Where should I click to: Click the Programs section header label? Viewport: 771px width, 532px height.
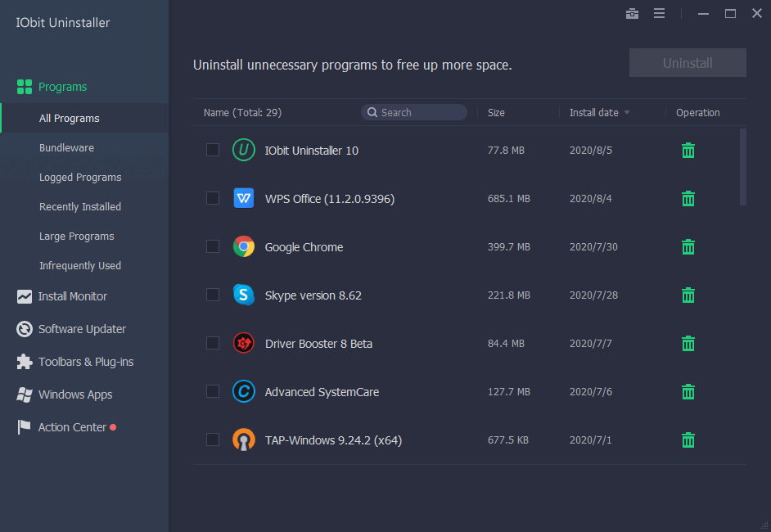(62, 87)
